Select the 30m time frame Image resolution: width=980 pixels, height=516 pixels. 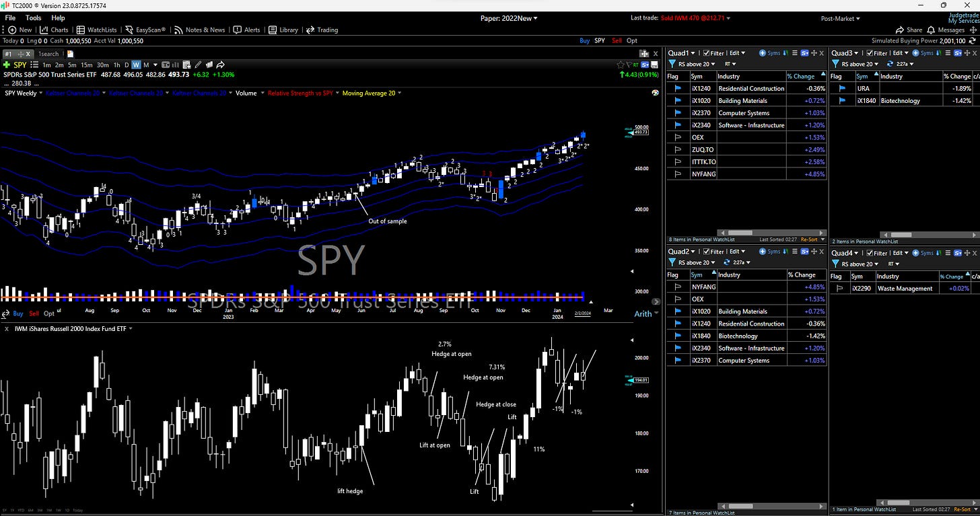coord(103,65)
